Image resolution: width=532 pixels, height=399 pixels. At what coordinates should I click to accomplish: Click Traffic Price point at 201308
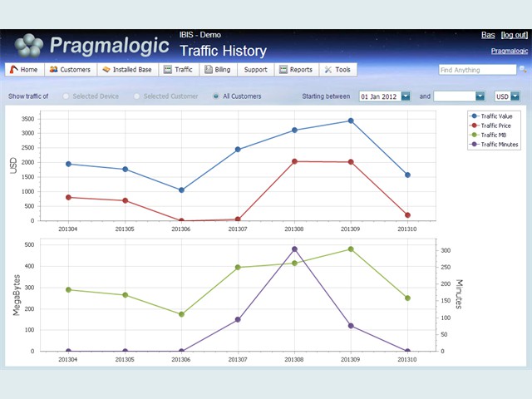pyautogui.click(x=294, y=161)
